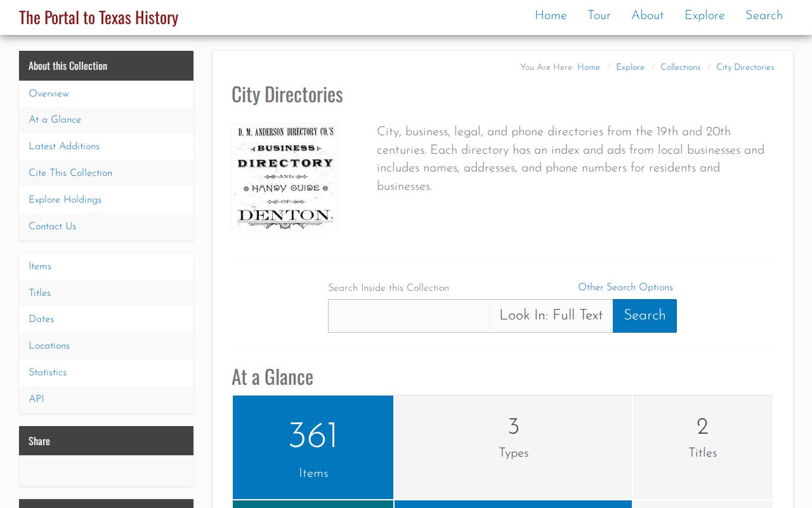Click the City Directories breadcrumb
This screenshot has width=812, height=508.
click(x=745, y=67)
